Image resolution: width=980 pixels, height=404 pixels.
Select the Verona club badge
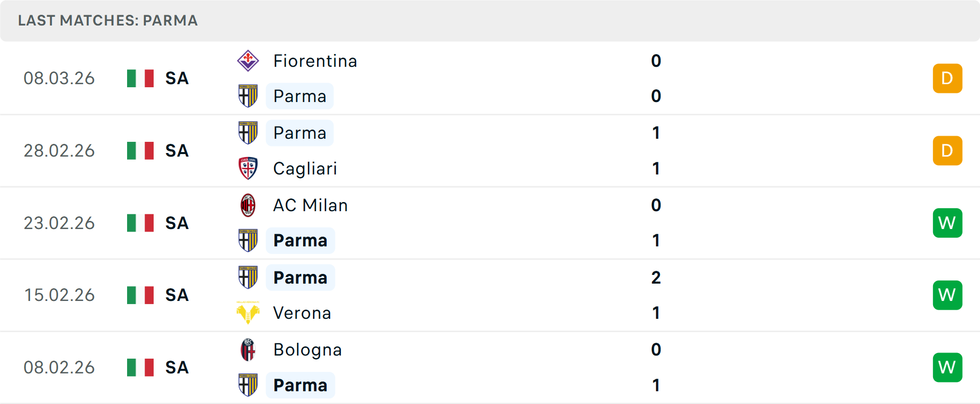pos(248,313)
